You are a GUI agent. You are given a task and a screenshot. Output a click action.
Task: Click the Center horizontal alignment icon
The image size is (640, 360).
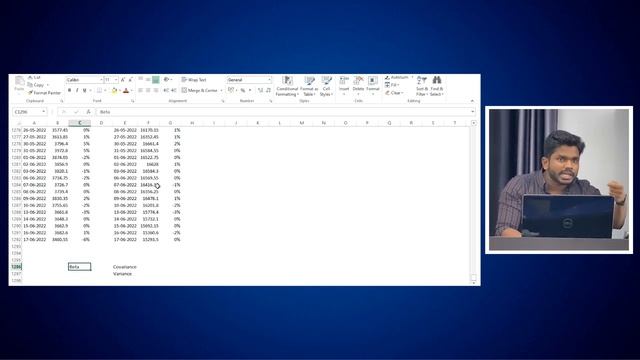(x=148, y=90)
